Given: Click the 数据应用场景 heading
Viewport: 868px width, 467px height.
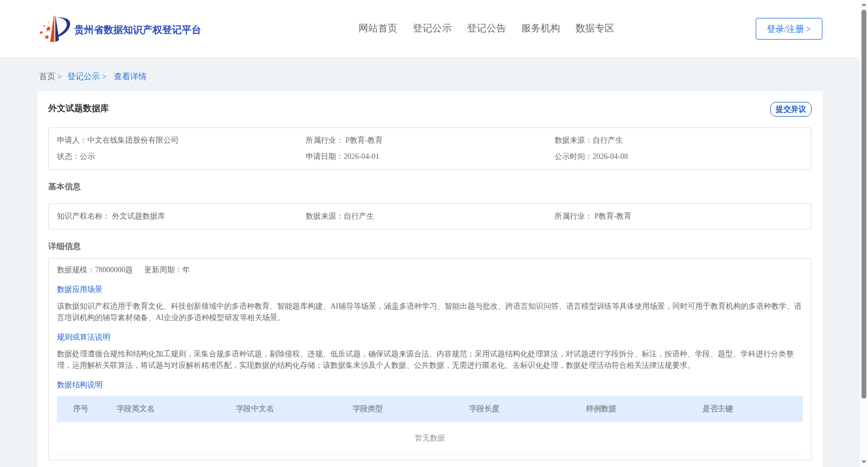Looking at the screenshot, I should click(80, 289).
